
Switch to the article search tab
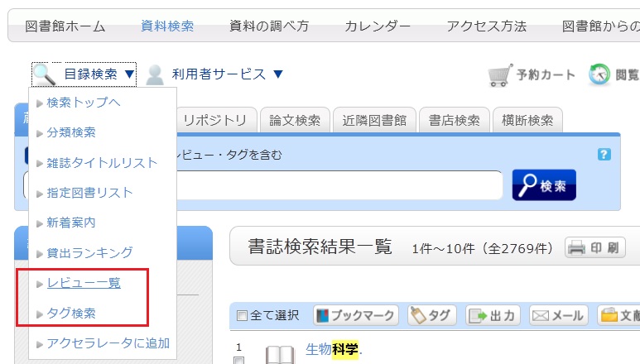[296, 120]
